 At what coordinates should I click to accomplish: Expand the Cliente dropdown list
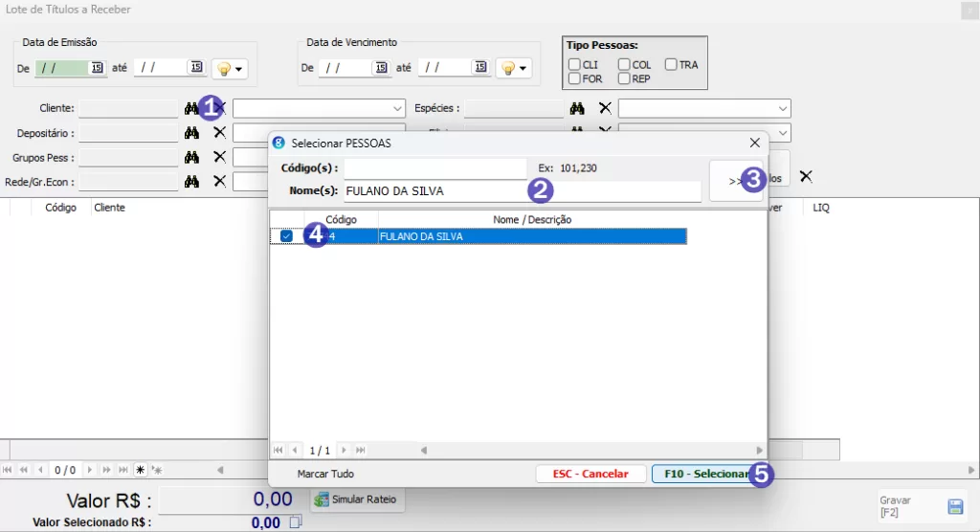pyautogui.click(x=398, y=108)
